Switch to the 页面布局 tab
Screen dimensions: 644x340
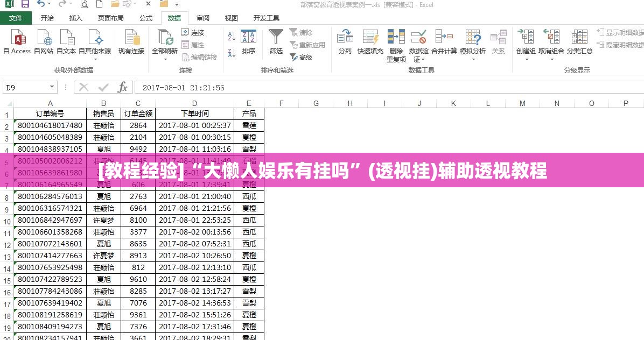(110, 18)
